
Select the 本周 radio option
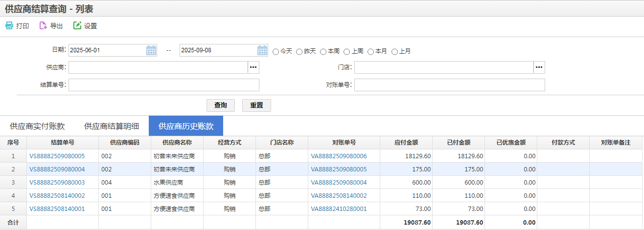[323, 51]
